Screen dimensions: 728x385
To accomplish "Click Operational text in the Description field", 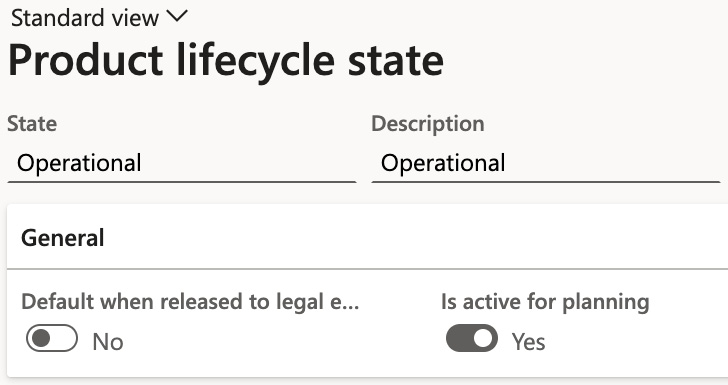I will [443, 163].
